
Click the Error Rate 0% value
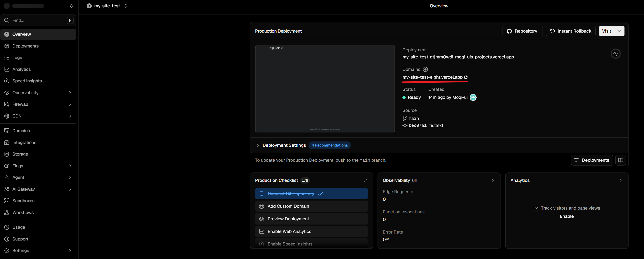386,239
